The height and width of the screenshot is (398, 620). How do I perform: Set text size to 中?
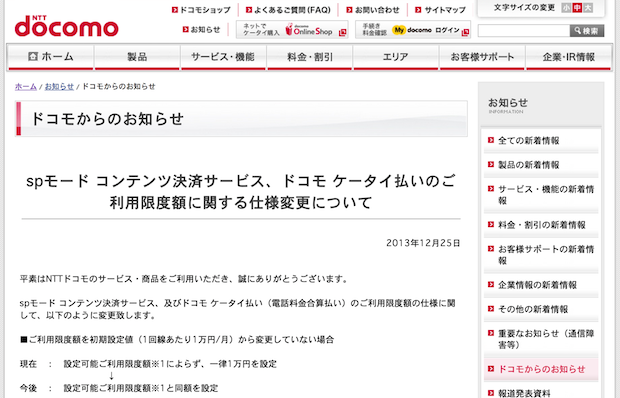(577, 8)
